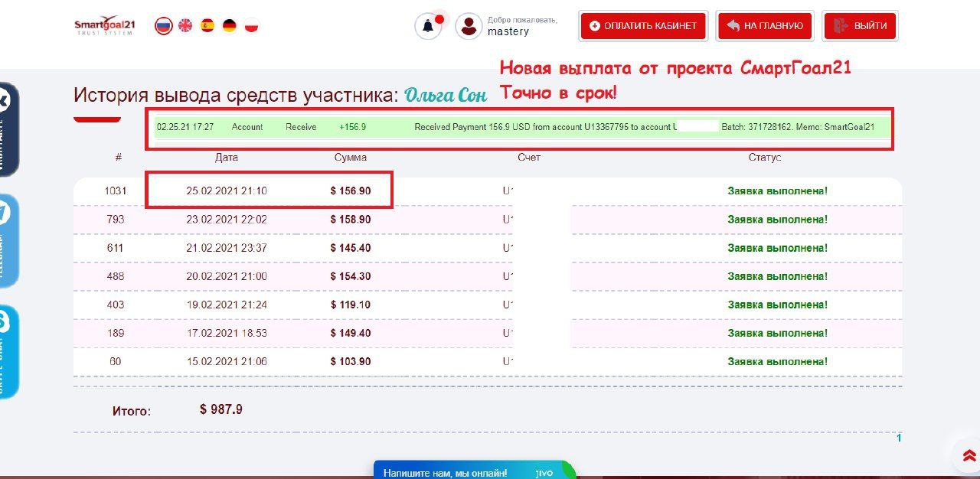Screen dimensions: 980x479
Task: Select the row number 60
Action: [116, 361]
